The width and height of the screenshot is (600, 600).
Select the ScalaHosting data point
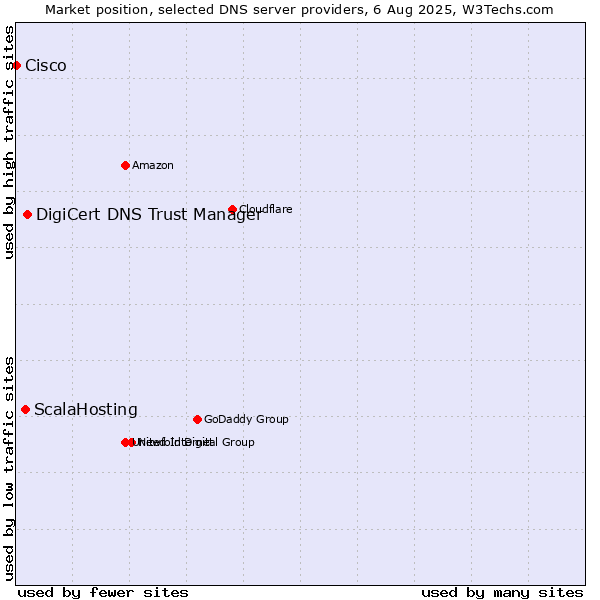(25, 410)
